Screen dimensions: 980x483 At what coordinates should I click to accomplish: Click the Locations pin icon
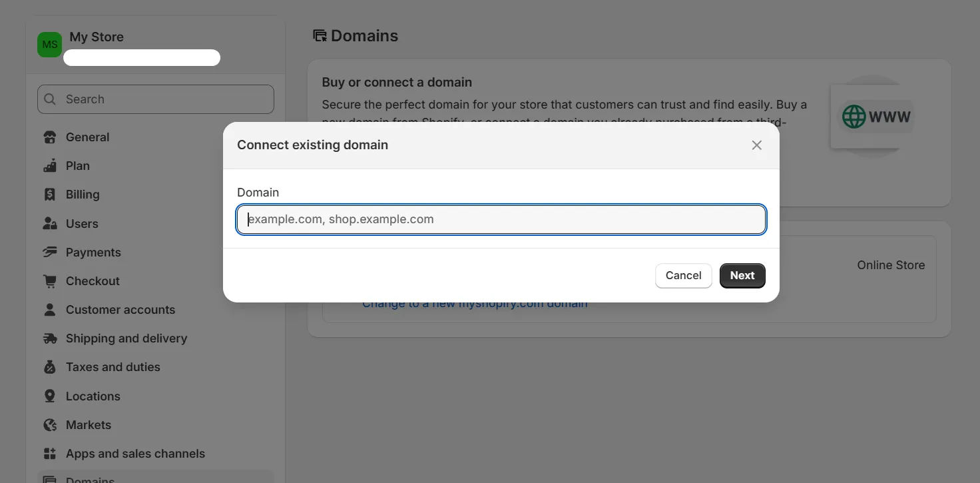(50, 396)
